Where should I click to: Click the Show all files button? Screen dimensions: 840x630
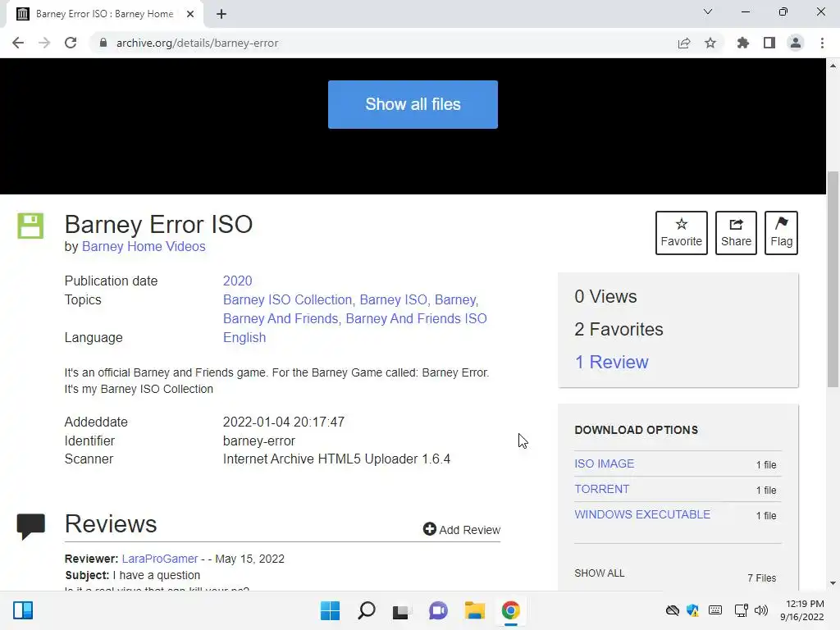[x=413, y=104]
